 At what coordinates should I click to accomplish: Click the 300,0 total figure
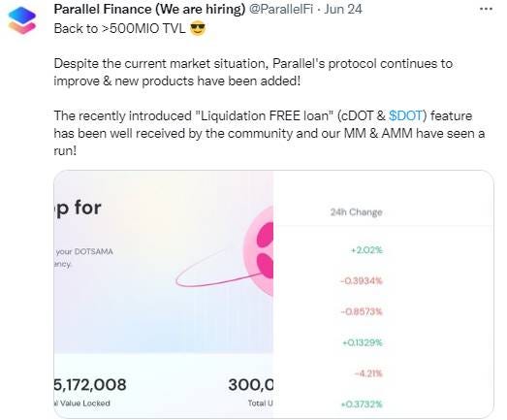pos(251,385)
